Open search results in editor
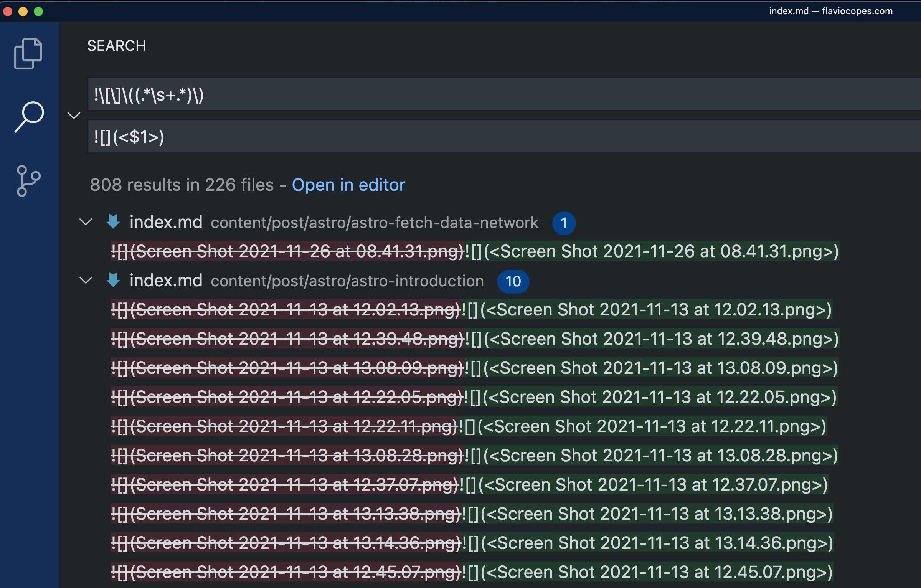 [x=349, y=185]
